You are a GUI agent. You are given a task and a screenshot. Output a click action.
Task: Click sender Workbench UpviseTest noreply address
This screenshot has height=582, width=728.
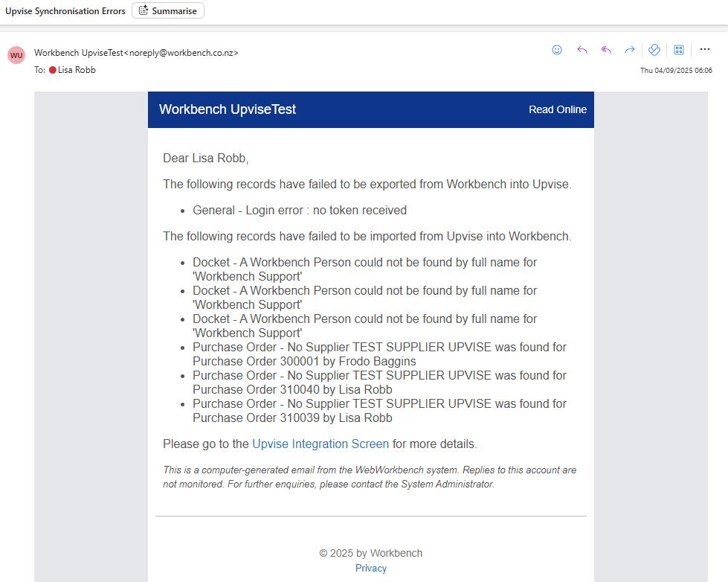(x=136, y=53)
